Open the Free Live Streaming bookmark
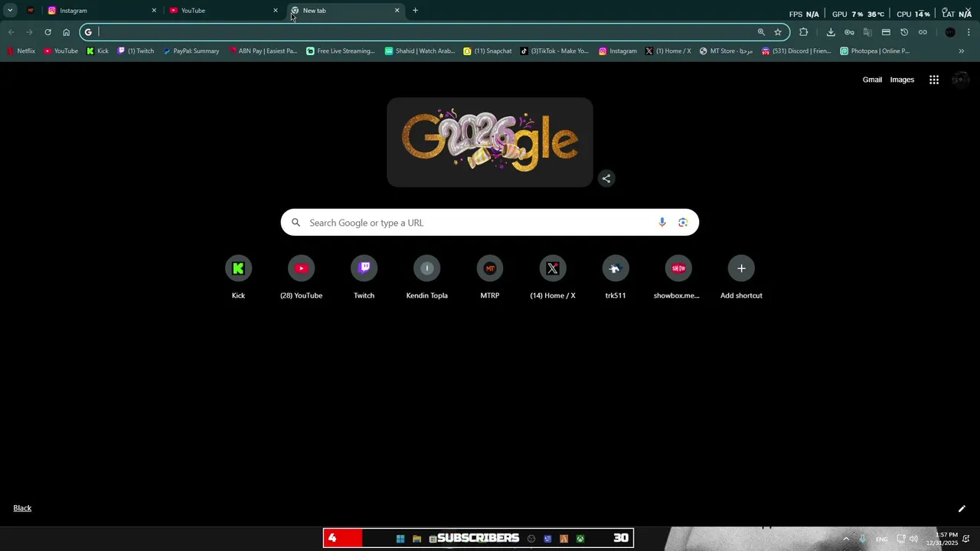 coord(341,51)
